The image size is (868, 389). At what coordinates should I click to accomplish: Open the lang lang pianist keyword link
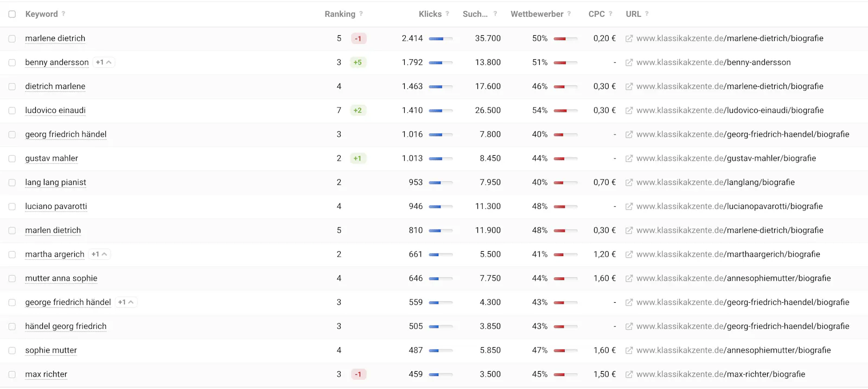pos(55,182)
